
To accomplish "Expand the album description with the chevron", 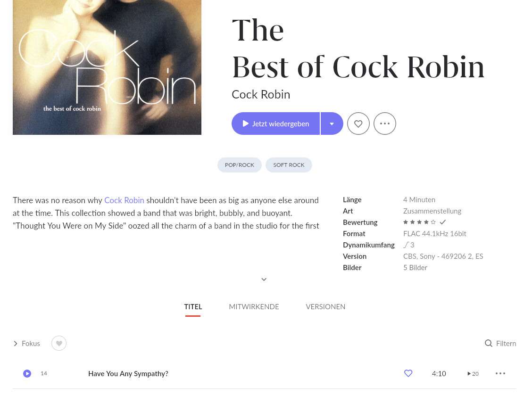I will (x=264, y=280).
